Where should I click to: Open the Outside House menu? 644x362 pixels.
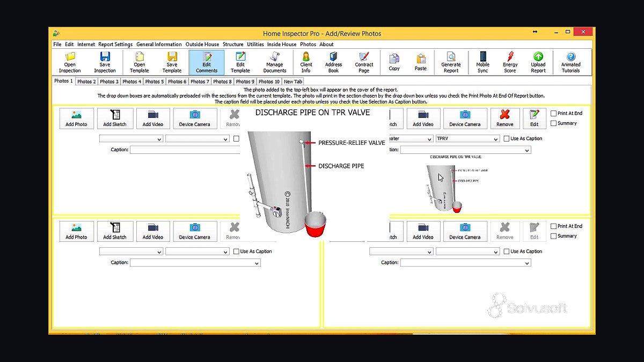tap(202, 45)
